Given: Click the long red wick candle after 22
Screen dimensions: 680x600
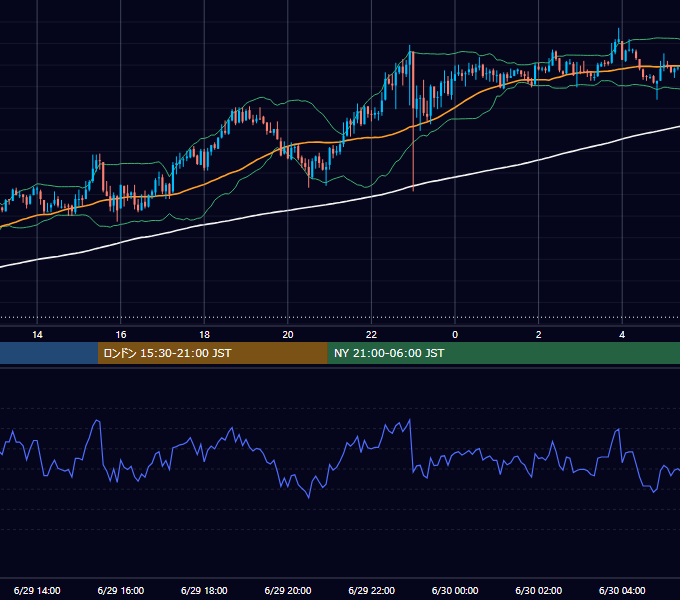Looking at the screenshot, I should (413, 121).
